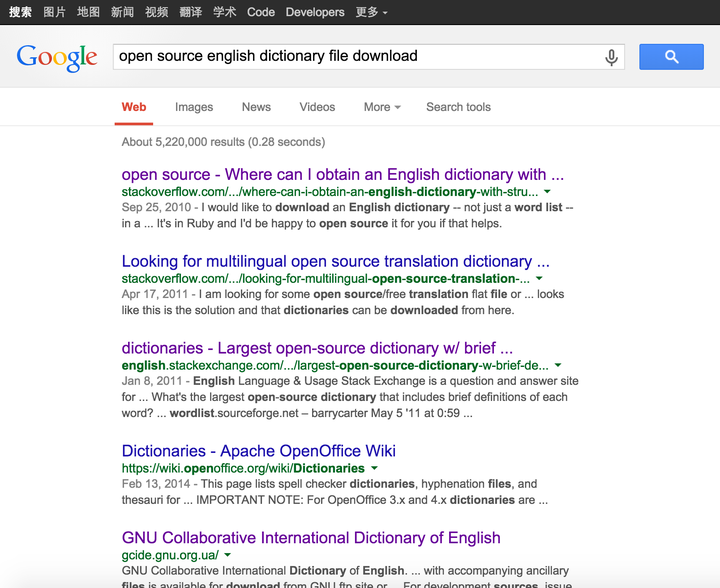
Task: Expand the More search categories dropdown
Action: 382,107
